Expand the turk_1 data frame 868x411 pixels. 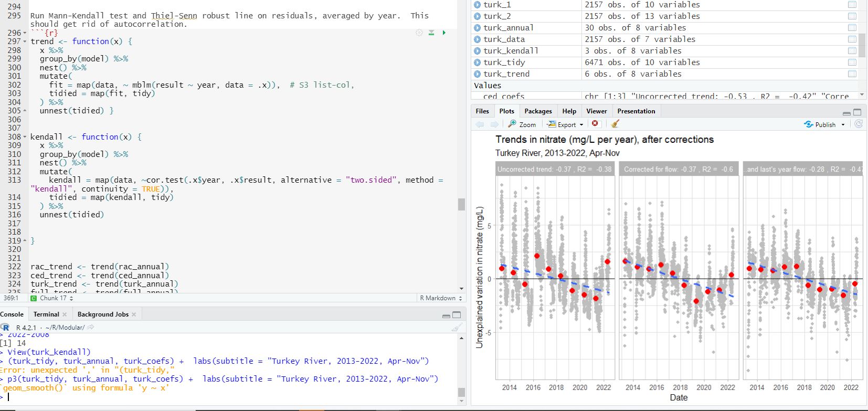477,5
